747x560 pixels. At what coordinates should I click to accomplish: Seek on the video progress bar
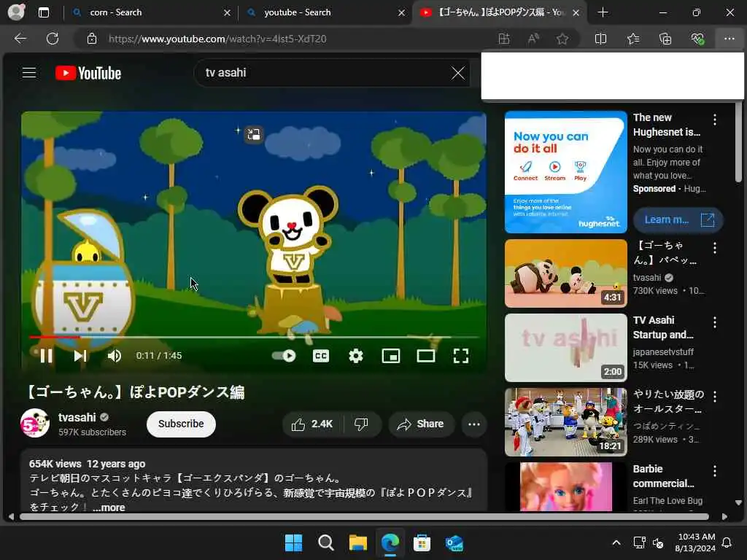click(x=254, y=337)
